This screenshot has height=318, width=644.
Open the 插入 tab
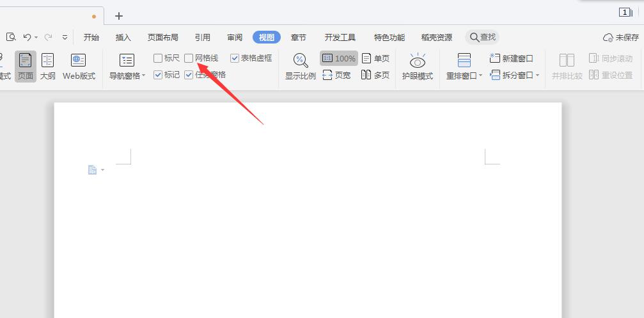(123, 37)
